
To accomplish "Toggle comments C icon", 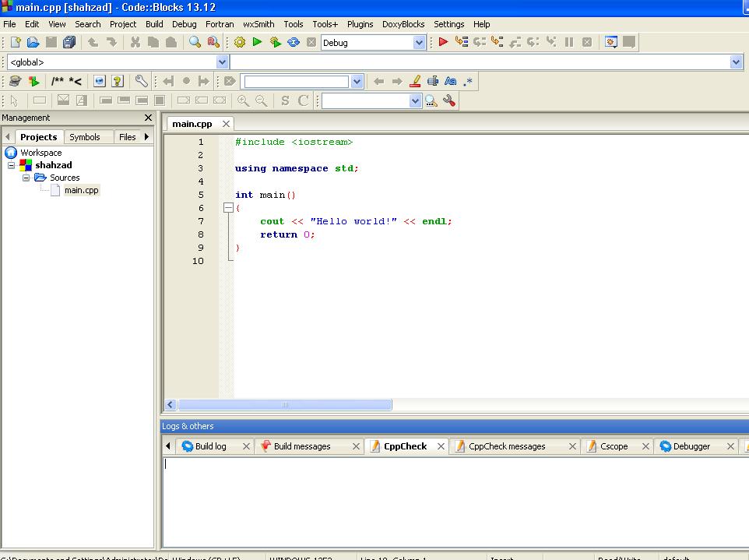I will tap(303, 100).
